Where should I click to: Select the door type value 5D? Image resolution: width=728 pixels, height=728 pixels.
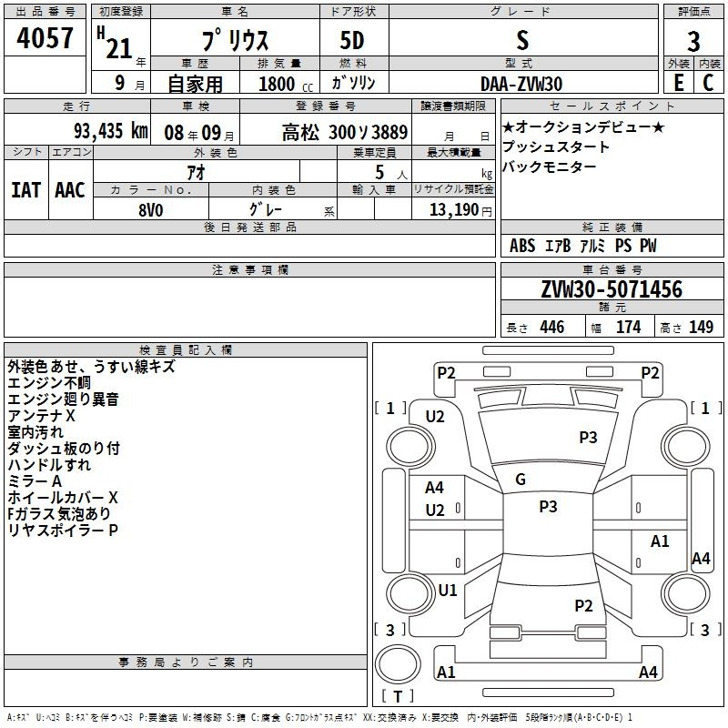tap(352, 40)
